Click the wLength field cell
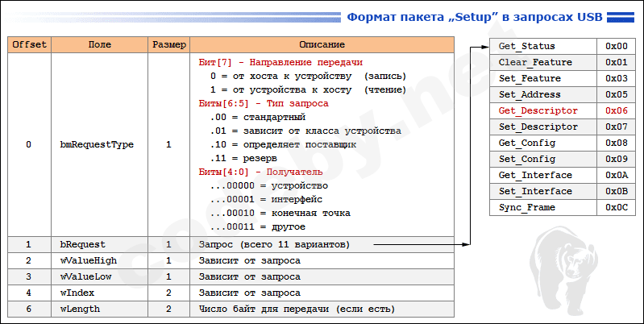Viewport: 644px width, 324px height. pyautogui.click(x=81, y=309)
